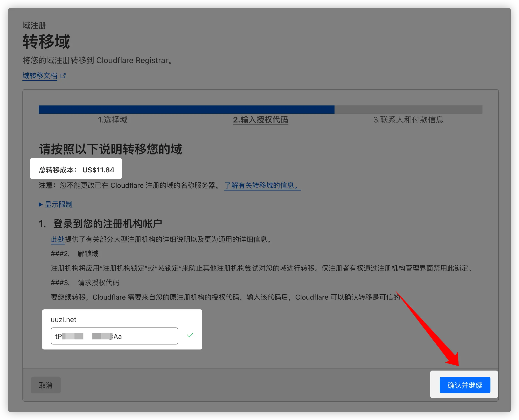
Task: Select step 2.输入授权代码
Action: [x=260, y=120]
